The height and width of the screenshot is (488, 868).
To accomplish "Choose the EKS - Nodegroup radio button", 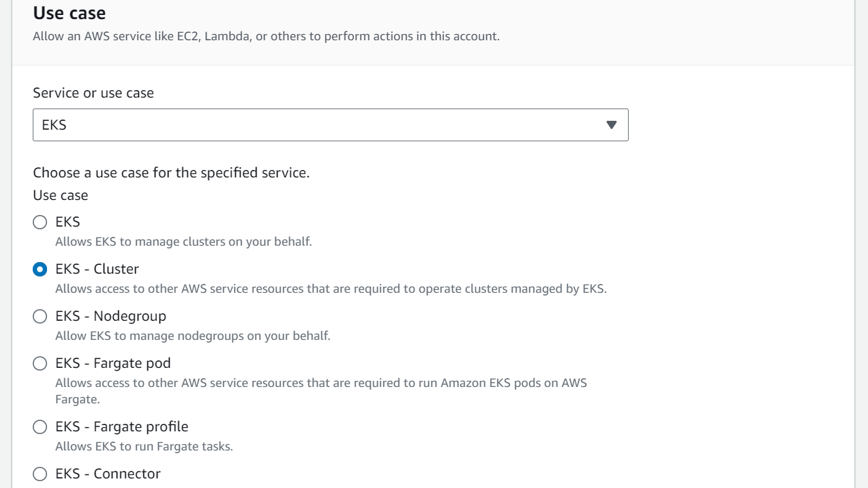I will coord(40,316).
